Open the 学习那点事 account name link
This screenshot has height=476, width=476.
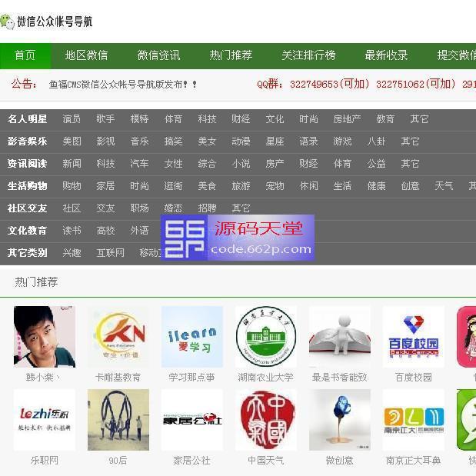191,378
